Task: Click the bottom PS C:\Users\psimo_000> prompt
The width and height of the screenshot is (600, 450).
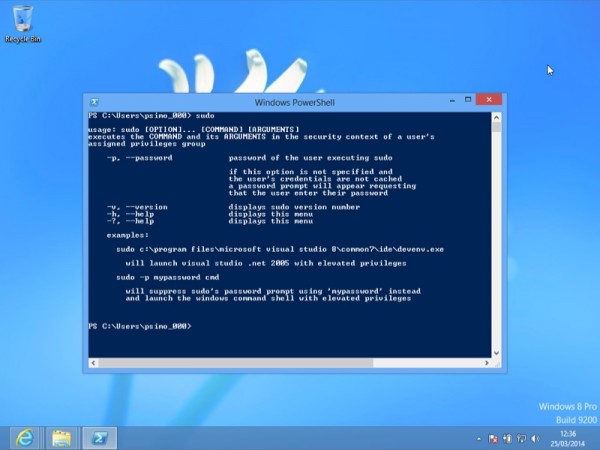Action: (140, 326)
